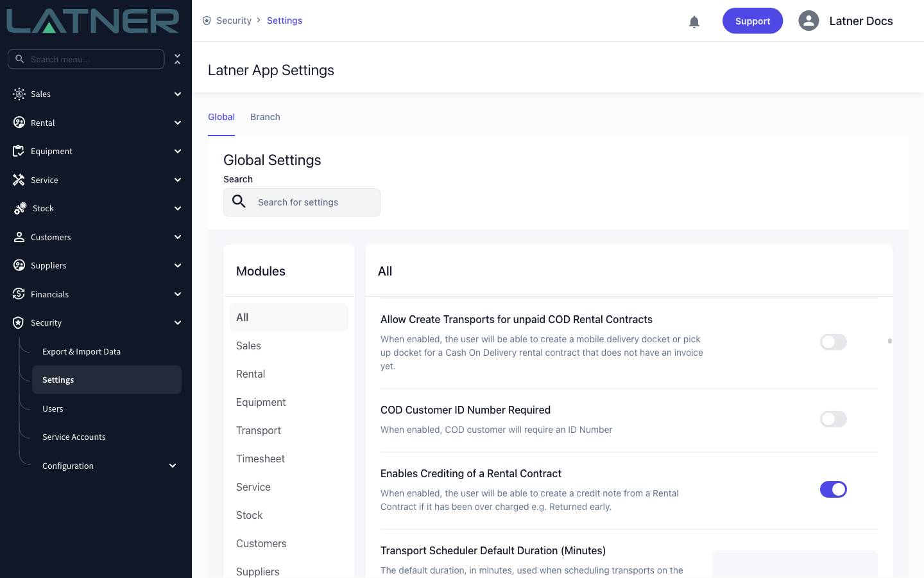The height and width of the screenshot is (578, 924).
Task: Click the Equipment sidebar icon
Action: pyautogui.click(x=19, y=151)
